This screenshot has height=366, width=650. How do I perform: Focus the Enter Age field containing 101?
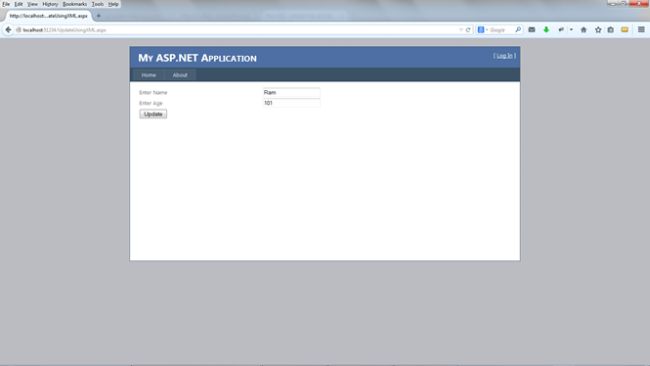(291, 103)
